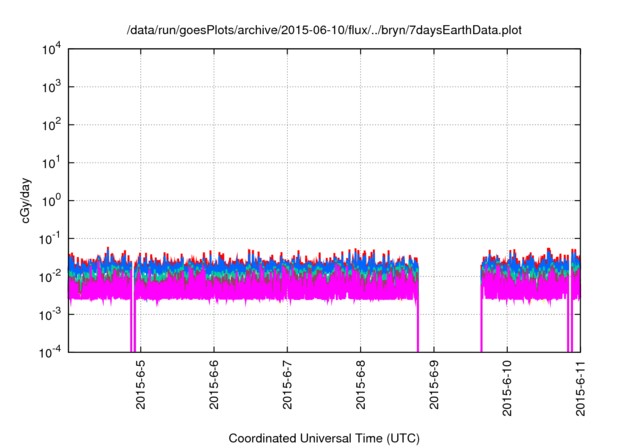Click the 10^-3 y-axis tick label
Viewport: 640px width, 448px height.
50,315
